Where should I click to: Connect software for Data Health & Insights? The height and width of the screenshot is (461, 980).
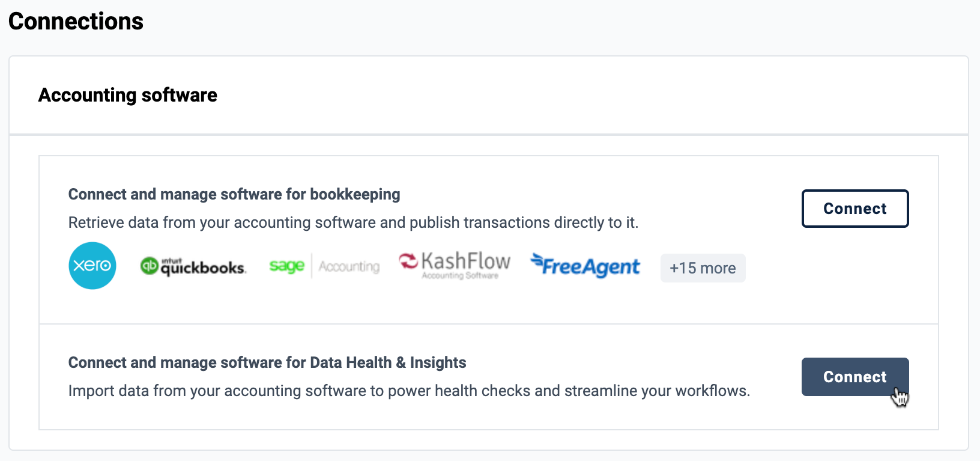tap(855, 377)
